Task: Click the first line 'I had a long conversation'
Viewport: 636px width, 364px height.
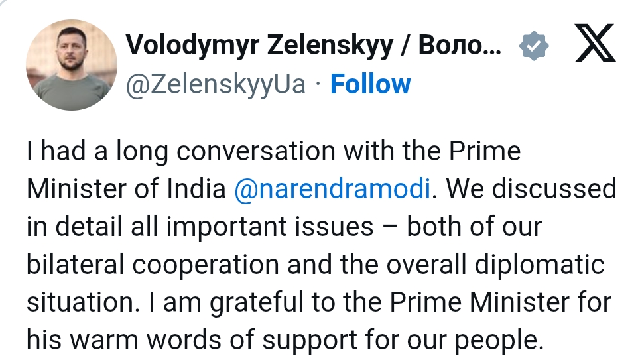Action: click(179, 151)
